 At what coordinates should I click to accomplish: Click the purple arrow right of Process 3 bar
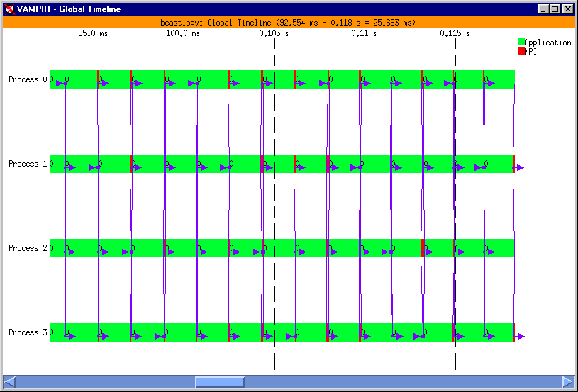[x=519, y=337]
